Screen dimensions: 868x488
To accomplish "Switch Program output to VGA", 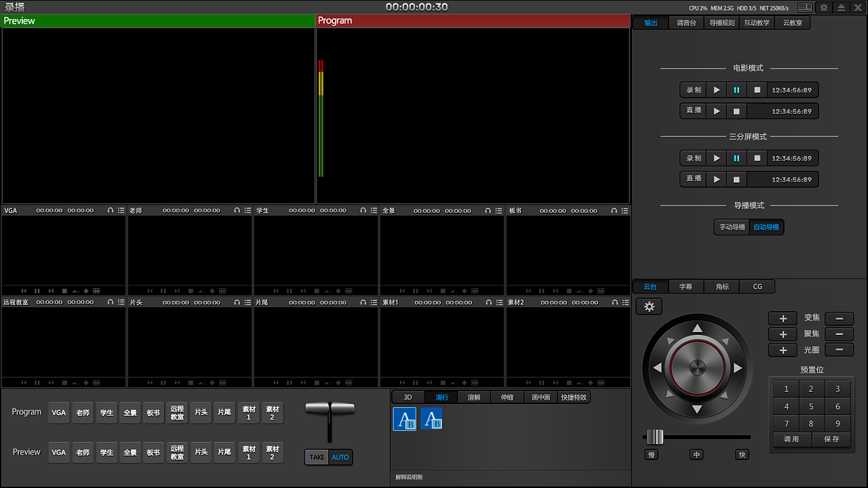I will click(x=59, y=413).
